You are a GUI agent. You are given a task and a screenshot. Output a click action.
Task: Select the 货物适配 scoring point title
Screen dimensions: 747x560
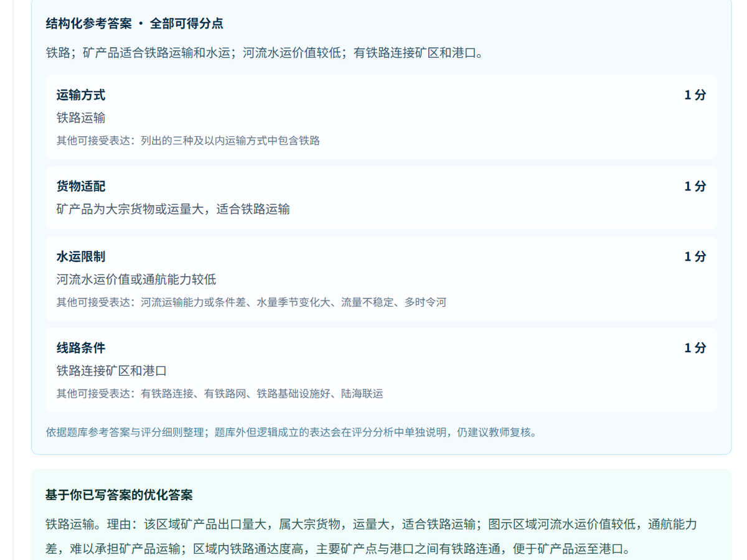click(x=81, y=187)
